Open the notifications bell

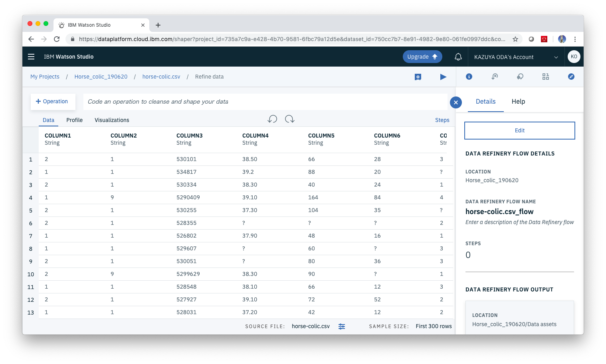(x=458, y=57)
